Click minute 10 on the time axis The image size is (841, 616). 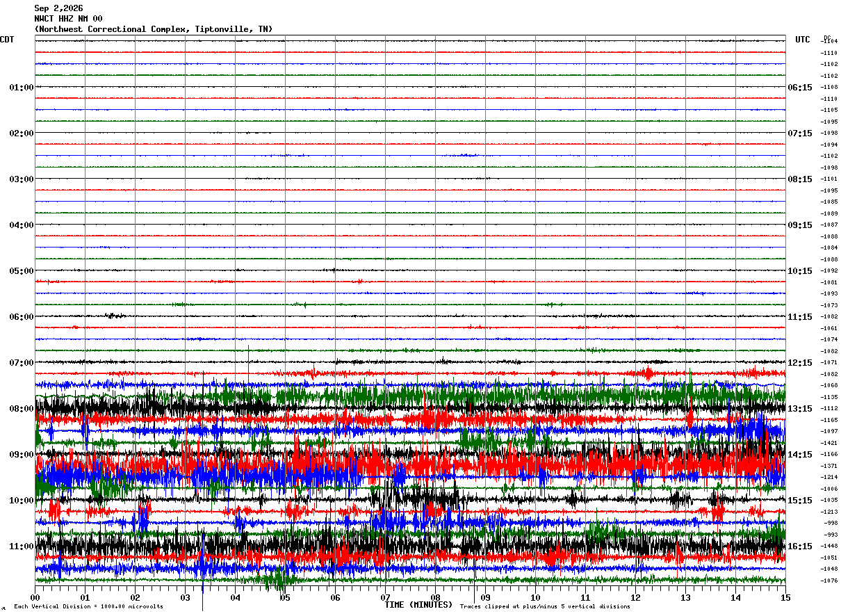535,597
